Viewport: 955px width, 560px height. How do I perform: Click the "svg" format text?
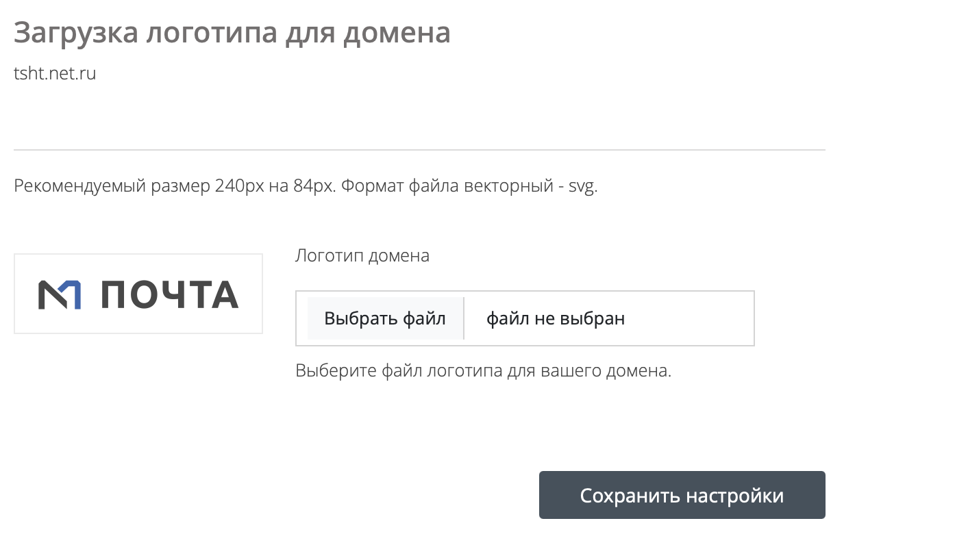click(581, 186)
